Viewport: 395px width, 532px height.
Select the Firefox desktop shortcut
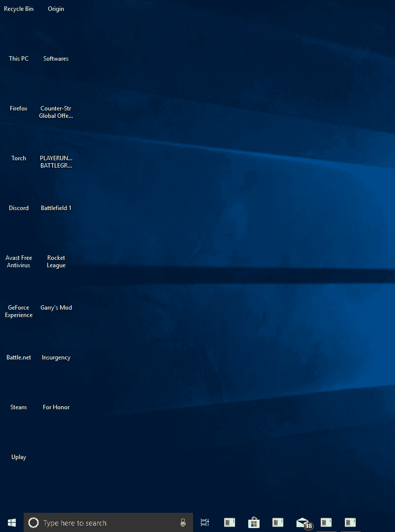coord(19,108)
